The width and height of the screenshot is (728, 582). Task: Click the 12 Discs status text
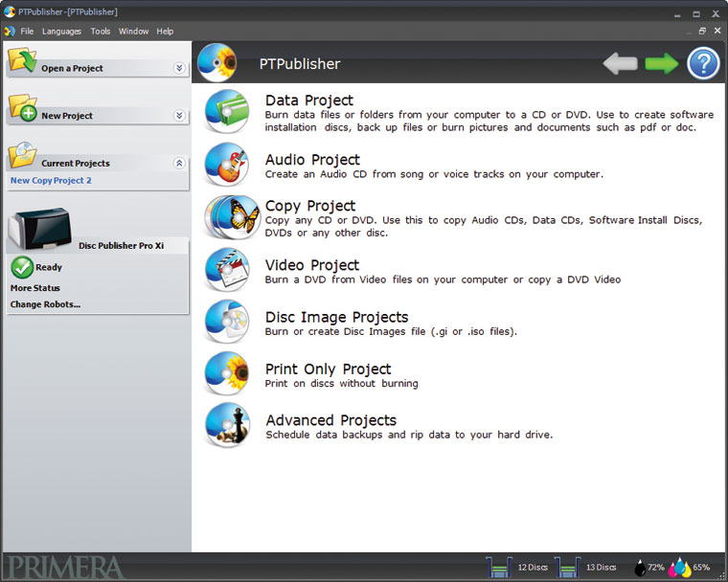click(533, 567)
